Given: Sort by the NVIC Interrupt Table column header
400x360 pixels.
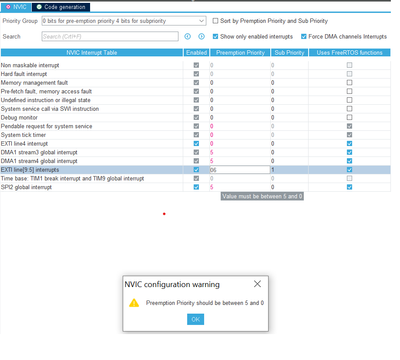Looking at the screenshot, I should click(92, 52).
